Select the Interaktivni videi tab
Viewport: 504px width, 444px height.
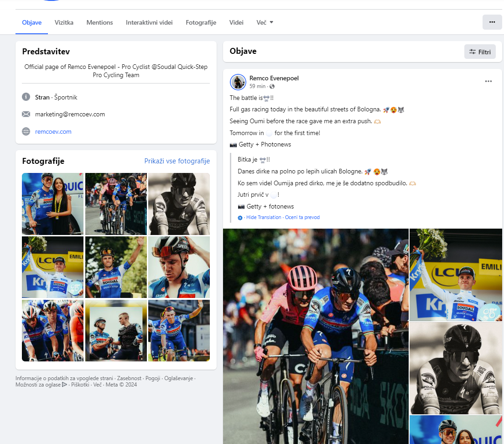click(x=149, y=22)
